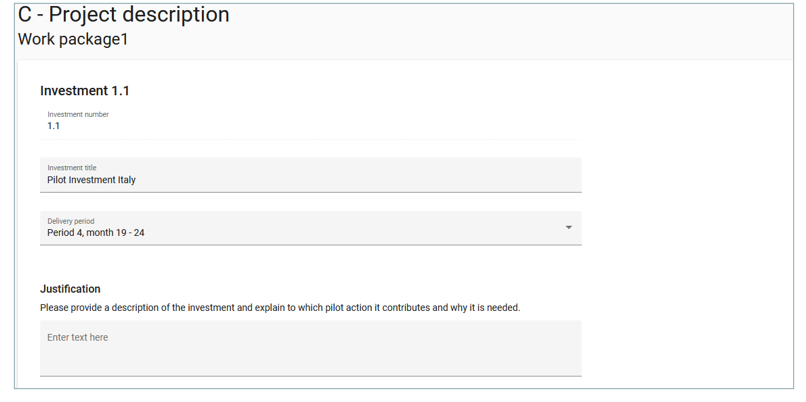Click the word 'Italy' in the title
Screen dimensions: 806x402
pyautogui.click(x=126, y=181)
